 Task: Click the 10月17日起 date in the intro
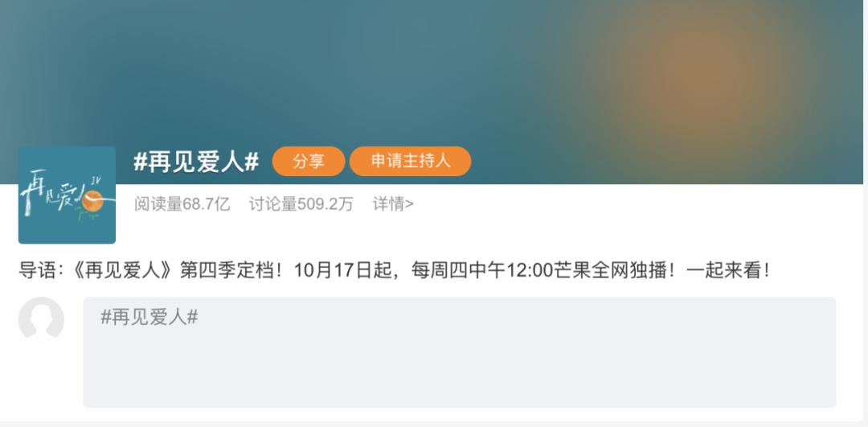(x=343, y=271)
